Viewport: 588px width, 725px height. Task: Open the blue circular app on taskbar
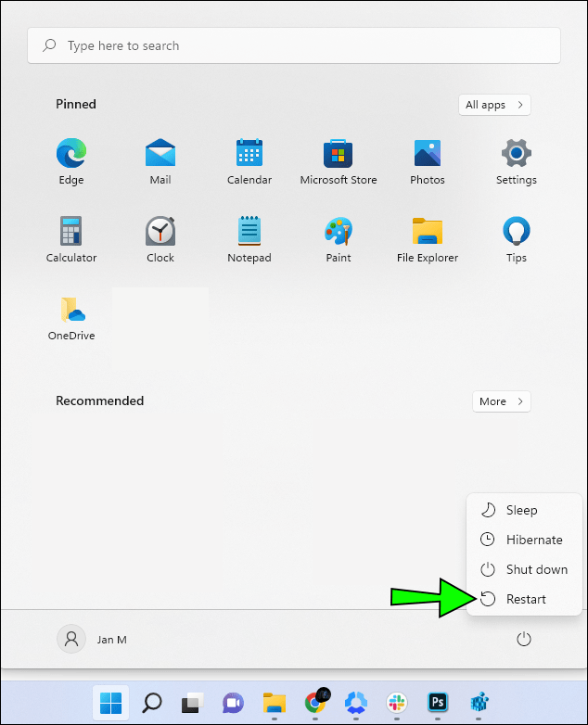coord(356,703)
